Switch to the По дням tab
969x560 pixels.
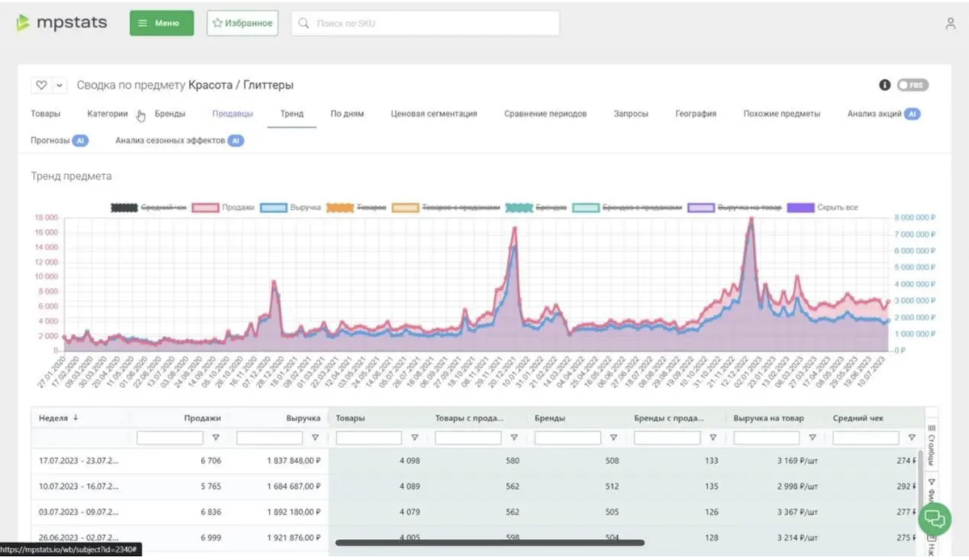coord(347,114)
